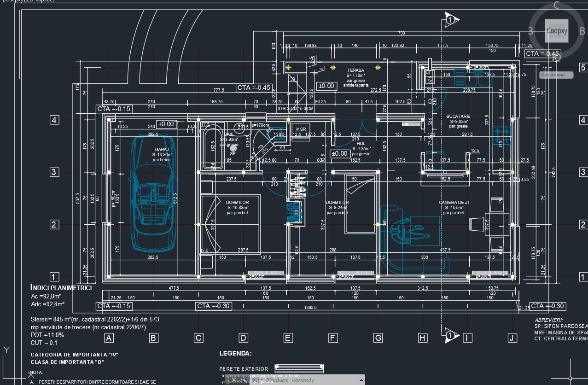588x385 pixels.
Task: Select the DORMITOR S=9.24m² label
Action: click(337, 207)
